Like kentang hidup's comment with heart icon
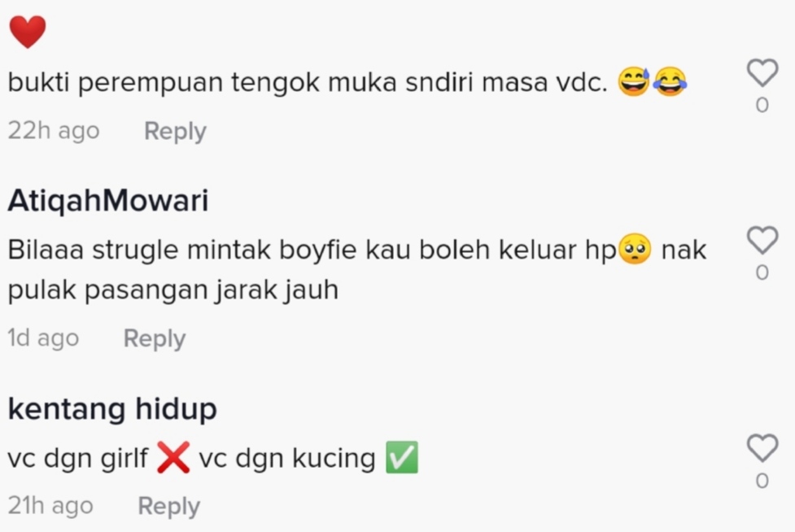795x532 pixels. (x=762, y=448)
